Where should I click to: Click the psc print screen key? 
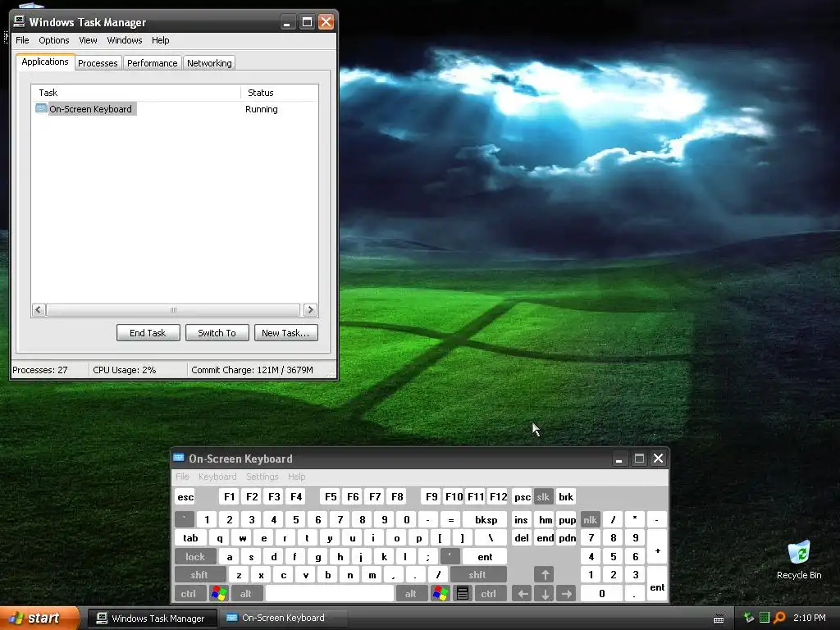(523, 496)
